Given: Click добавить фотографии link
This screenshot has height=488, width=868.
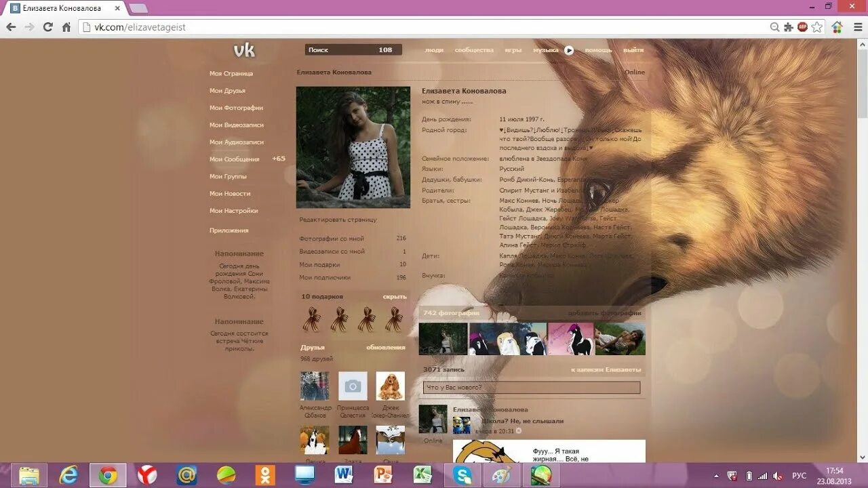Looking at the screenshot, I should tap(605, 313).
